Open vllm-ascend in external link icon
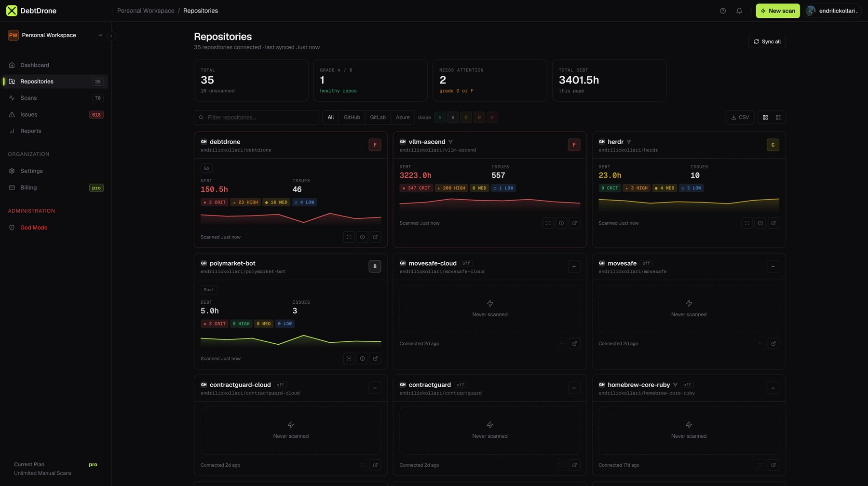Viewport: 868px width, 486px height. click(574, 223)
